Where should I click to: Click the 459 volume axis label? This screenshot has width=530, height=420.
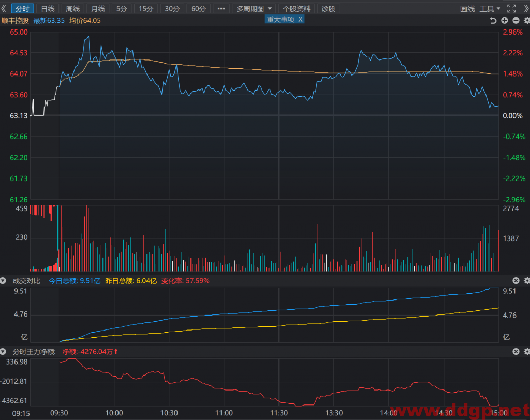[x=22, y=209]
